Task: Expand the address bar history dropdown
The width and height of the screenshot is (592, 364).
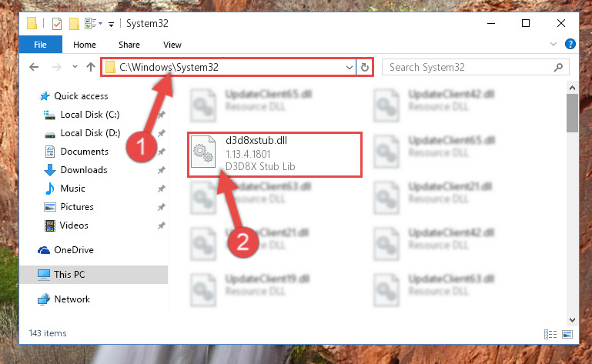Action: click(x=350, y=67)
